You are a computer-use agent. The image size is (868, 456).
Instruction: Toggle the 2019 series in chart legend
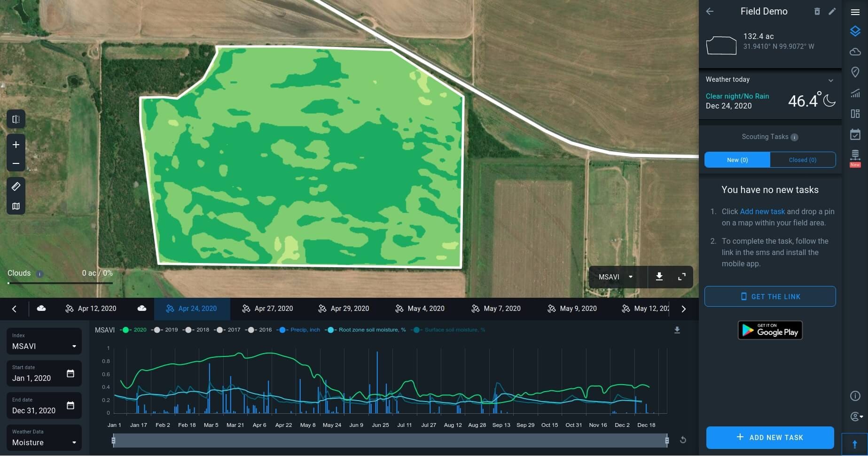pyautogui.click(x=165, y=330)
